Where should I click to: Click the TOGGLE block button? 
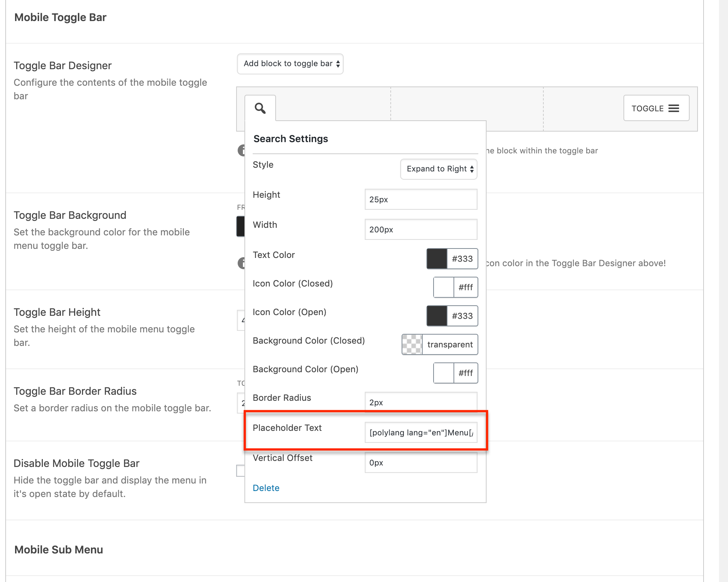656,108
